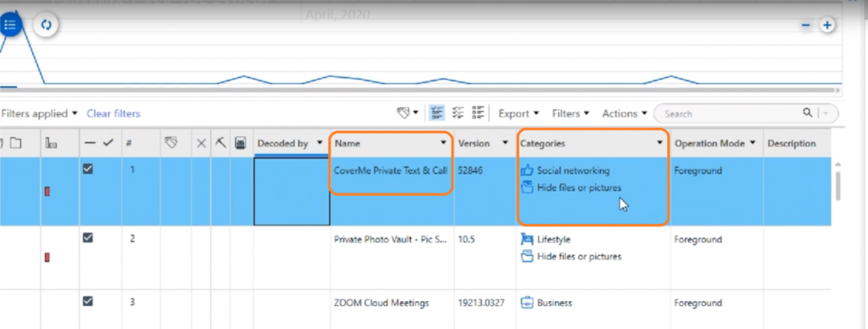
Task: Uncheck the checkbox for row 2
Action: click(x=87, y=237)
